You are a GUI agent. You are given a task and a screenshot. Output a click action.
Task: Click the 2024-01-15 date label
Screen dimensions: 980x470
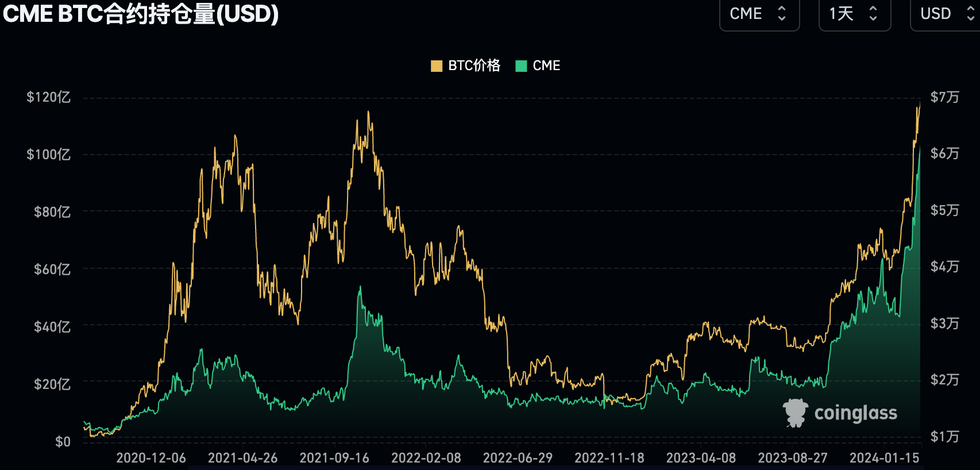point(885,458)
